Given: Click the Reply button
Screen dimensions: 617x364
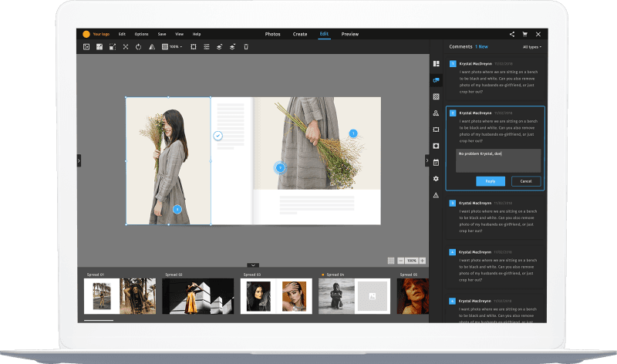Looking at the screenshot, I should [x=490, y=181].
